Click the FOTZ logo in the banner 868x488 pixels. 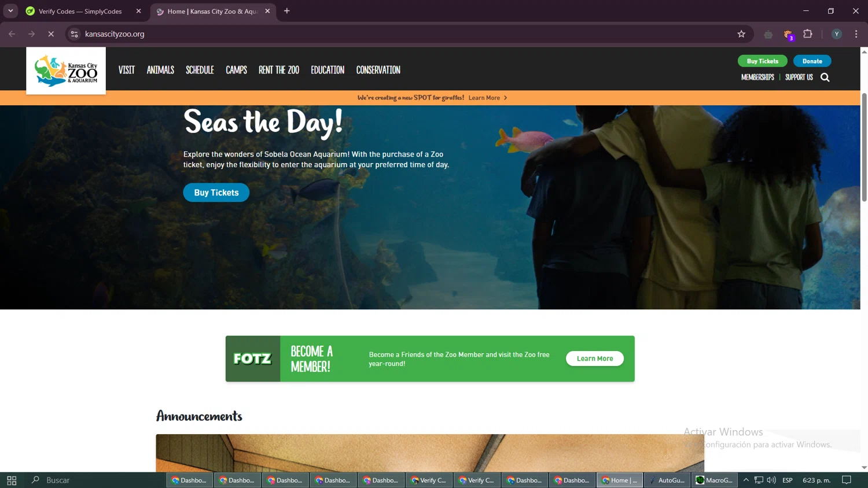(x=252, y=358)
